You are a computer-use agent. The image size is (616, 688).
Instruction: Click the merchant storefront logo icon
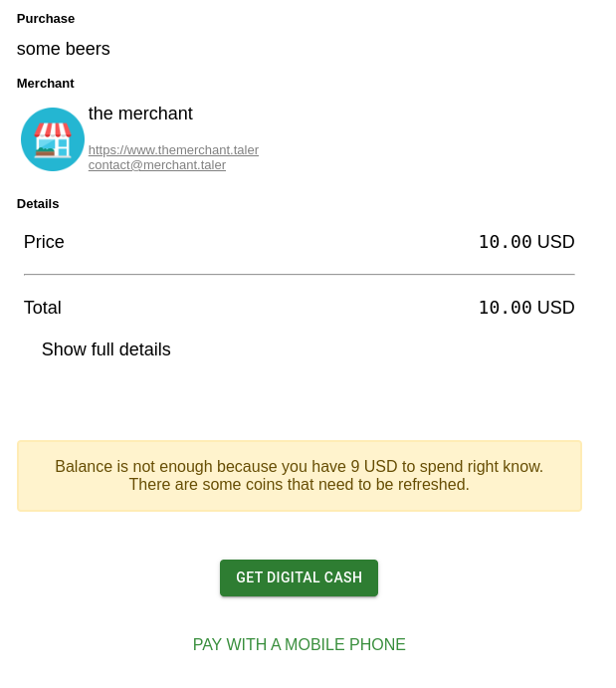[x=53, y=139]
